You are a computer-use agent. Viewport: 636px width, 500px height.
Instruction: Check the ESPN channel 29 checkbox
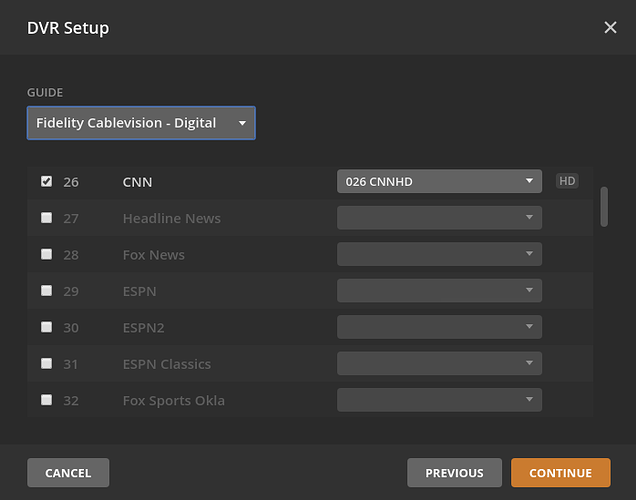47,291
